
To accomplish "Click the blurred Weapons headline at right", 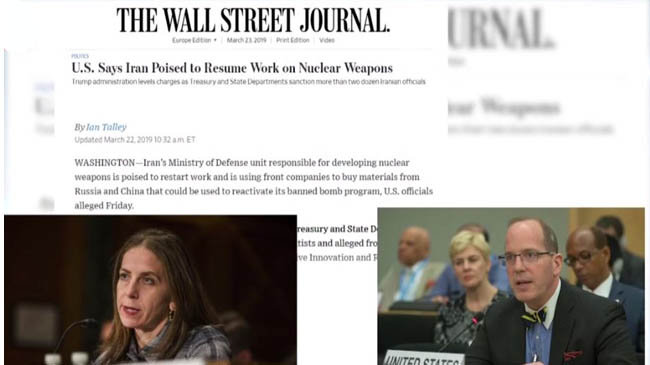I will [504, 107].
